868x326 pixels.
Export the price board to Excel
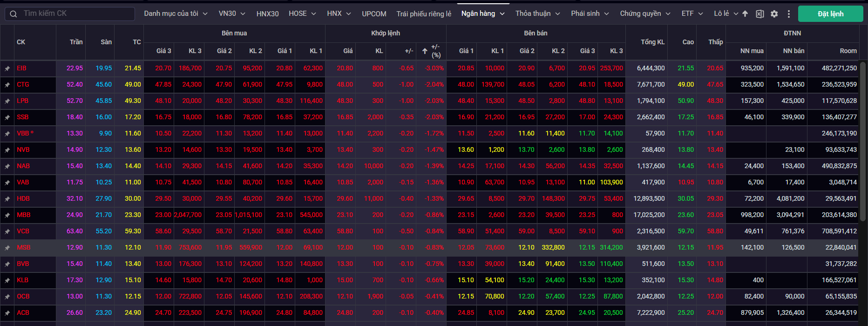[x=759, y=14]
